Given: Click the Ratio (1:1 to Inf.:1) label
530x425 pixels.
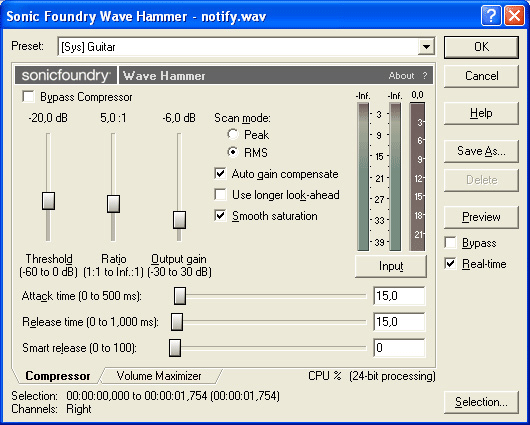Looking at the screenshot, I should (114, 265).
